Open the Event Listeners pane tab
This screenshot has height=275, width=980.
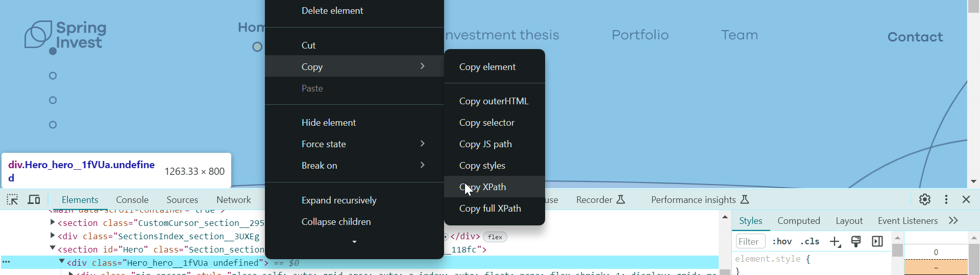pyautogui.click(x=908, y=221)
